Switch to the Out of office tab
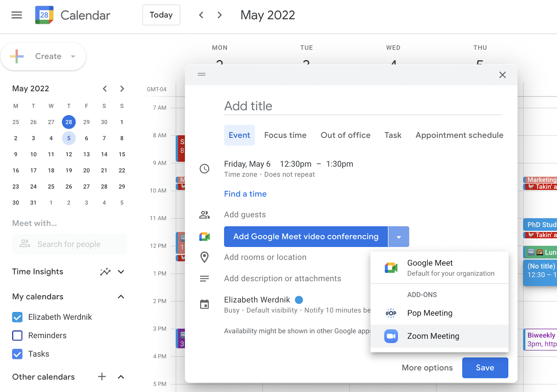The height and width of the screenshot is (392, 557). [x=345, y=135]
